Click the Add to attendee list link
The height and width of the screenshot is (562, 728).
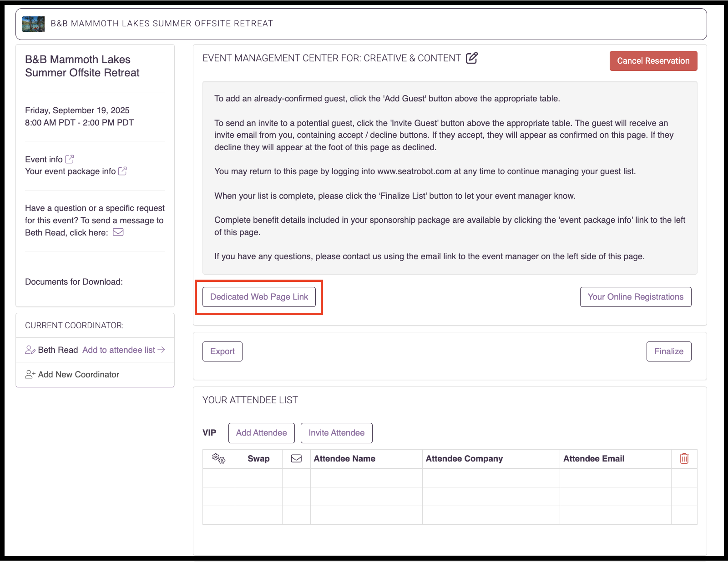click(x=124, y=350)
